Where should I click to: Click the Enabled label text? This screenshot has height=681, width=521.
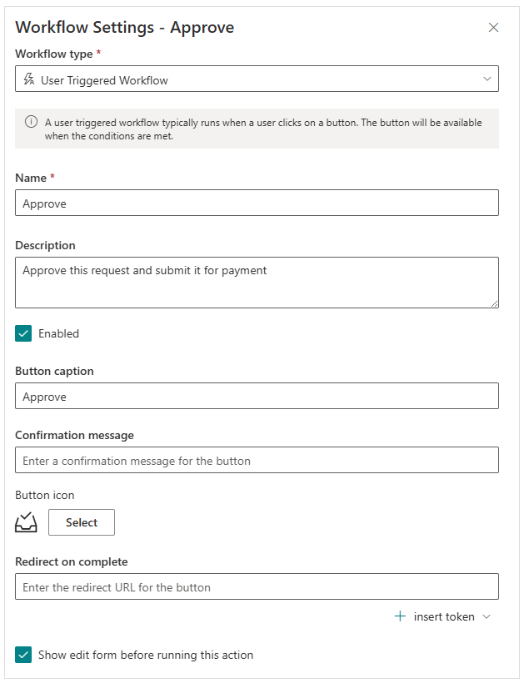click(59, 334)
